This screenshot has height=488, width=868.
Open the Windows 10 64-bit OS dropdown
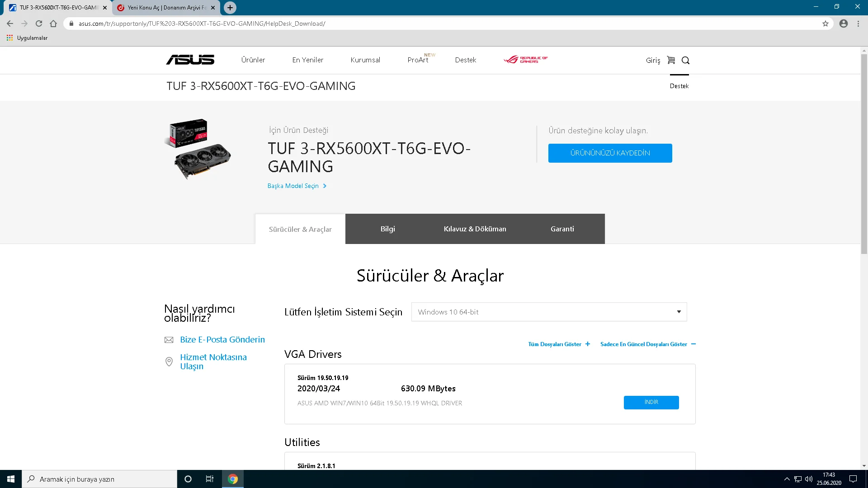(549, 312)
